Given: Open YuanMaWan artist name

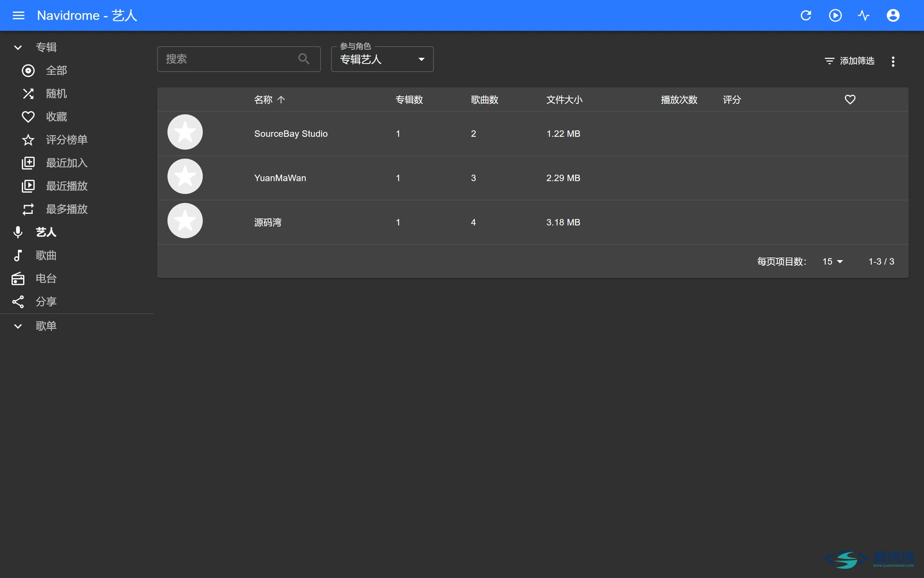Looking at the screenshot, I should 280,178.
